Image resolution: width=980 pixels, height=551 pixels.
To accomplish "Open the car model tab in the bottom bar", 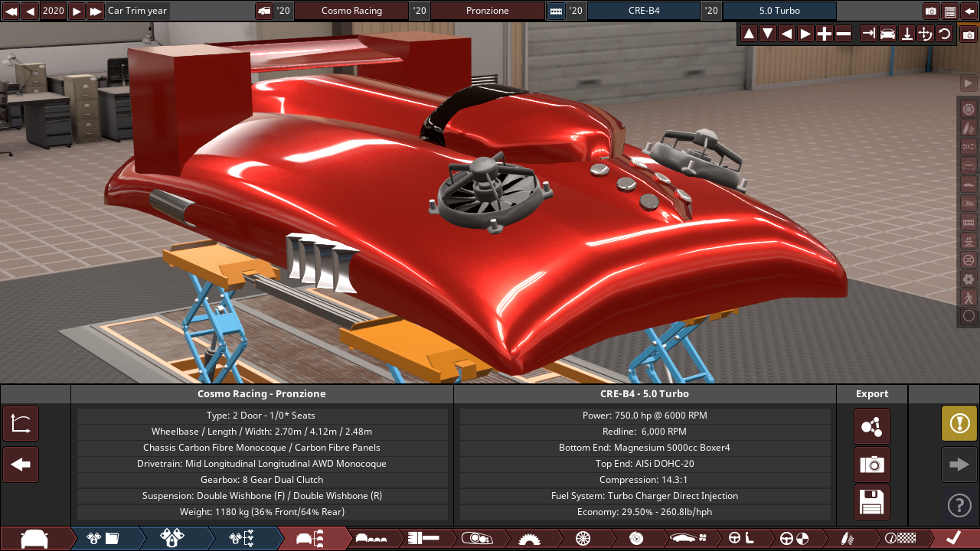I will [35, 539].
